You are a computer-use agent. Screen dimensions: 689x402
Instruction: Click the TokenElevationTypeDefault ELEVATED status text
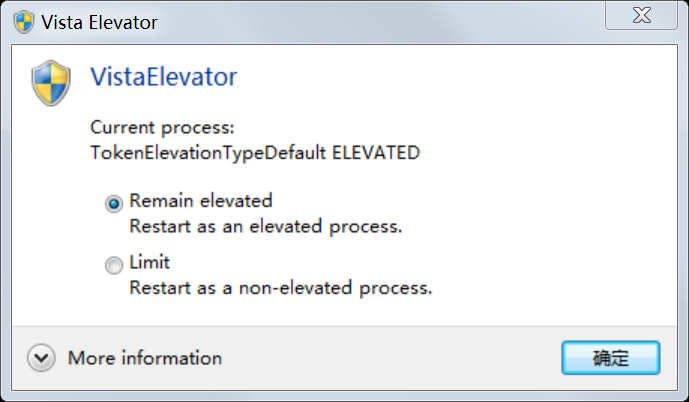click(254, 153)
